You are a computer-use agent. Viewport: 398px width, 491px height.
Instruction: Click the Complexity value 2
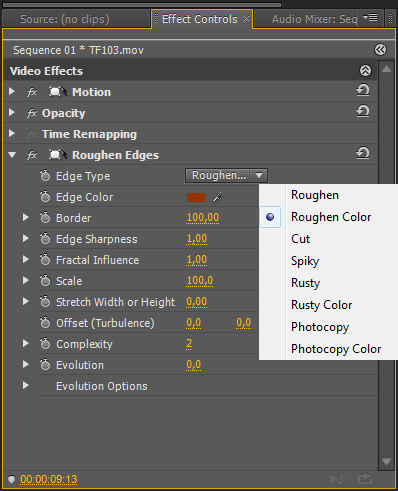[x=189, y=344]
